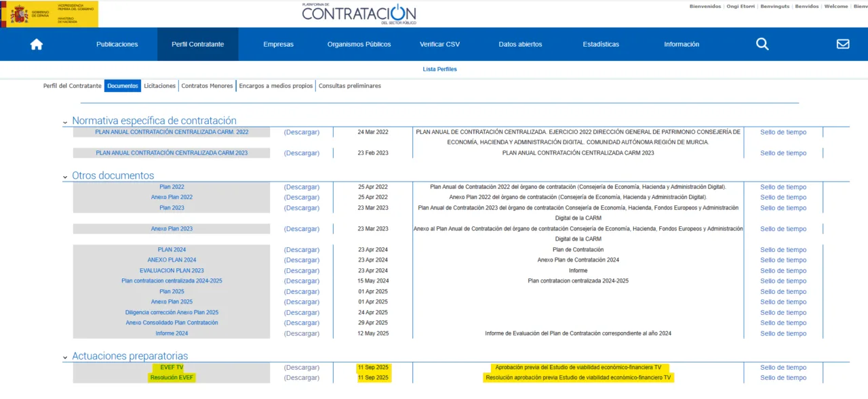868x399 pixels.
Task: Open Plan contratacion centralizada 2024-2025 document
Action: [172, 281]
